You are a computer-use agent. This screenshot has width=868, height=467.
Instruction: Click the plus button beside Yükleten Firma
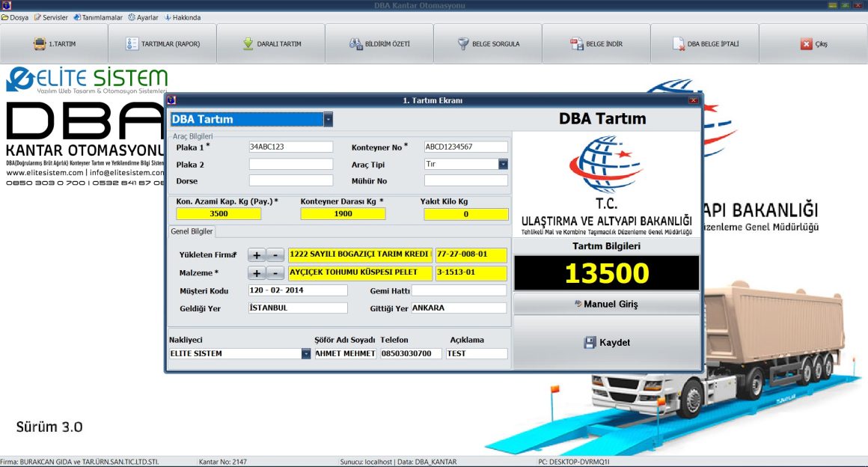pyautogui.click(x=258, y=254)
